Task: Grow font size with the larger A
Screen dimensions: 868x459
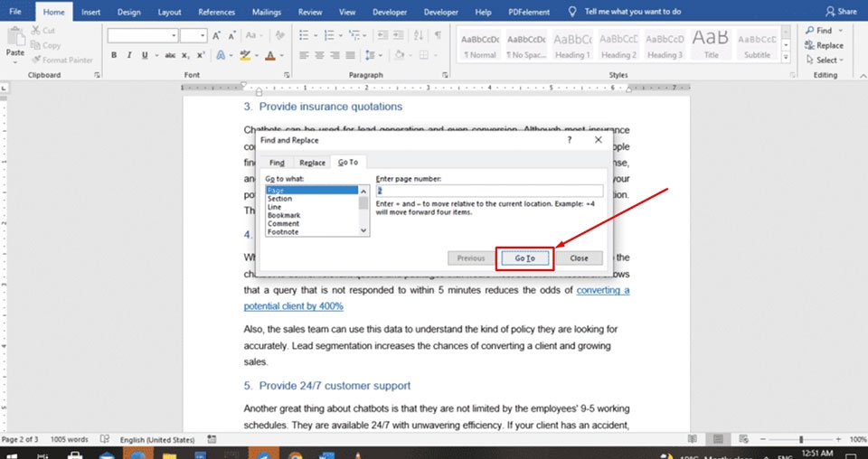Action: (x=217, y=36)
